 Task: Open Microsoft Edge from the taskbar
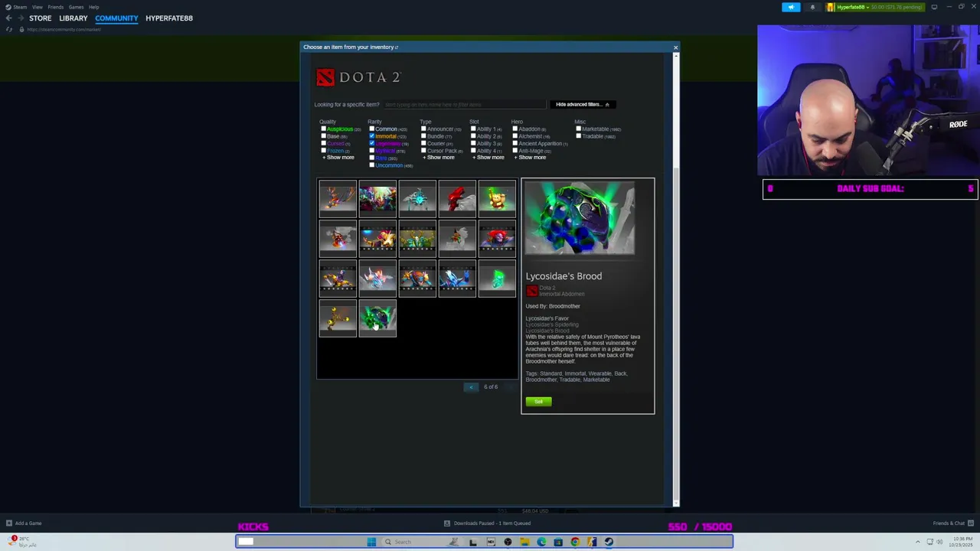(x=541, y=542)
